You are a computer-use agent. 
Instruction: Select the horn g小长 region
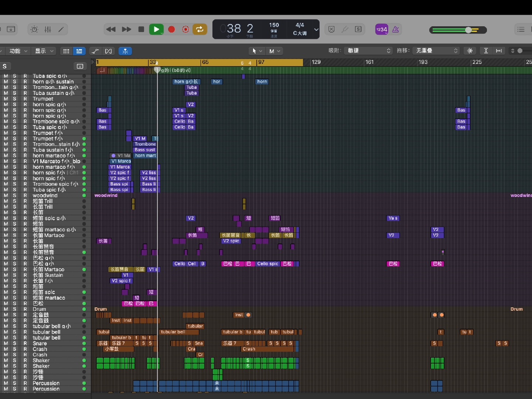[186, 82]
